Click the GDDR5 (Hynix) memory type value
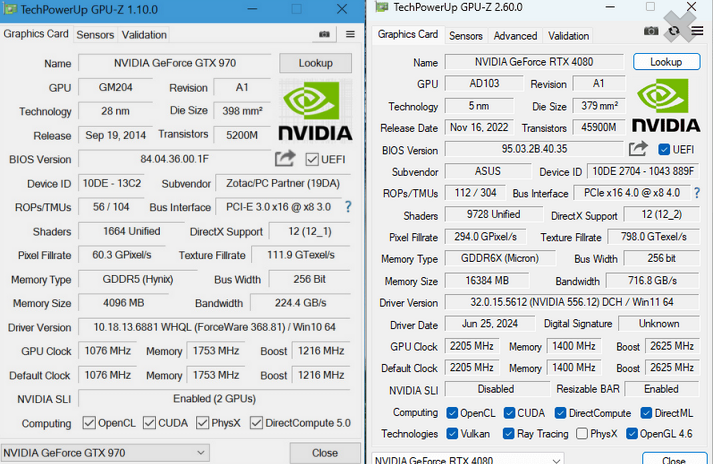This screenshot has width=713, height=464. pos(138,279)
